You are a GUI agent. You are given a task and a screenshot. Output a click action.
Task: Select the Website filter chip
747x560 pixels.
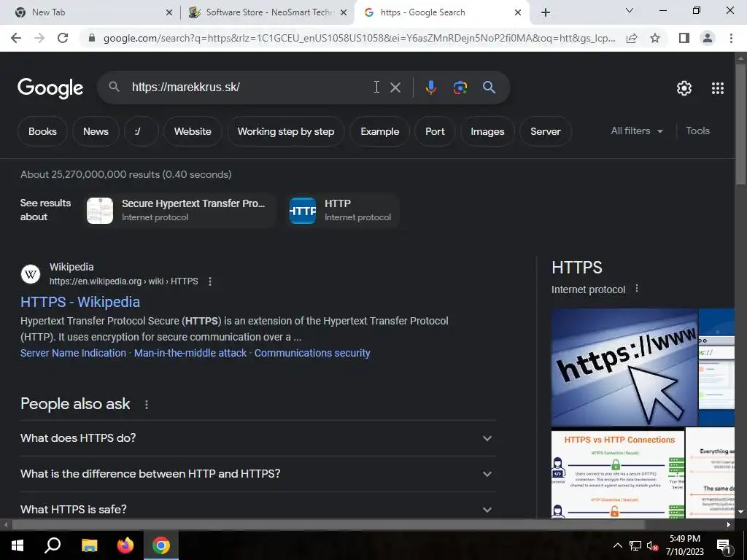click(x=193, y=131)
